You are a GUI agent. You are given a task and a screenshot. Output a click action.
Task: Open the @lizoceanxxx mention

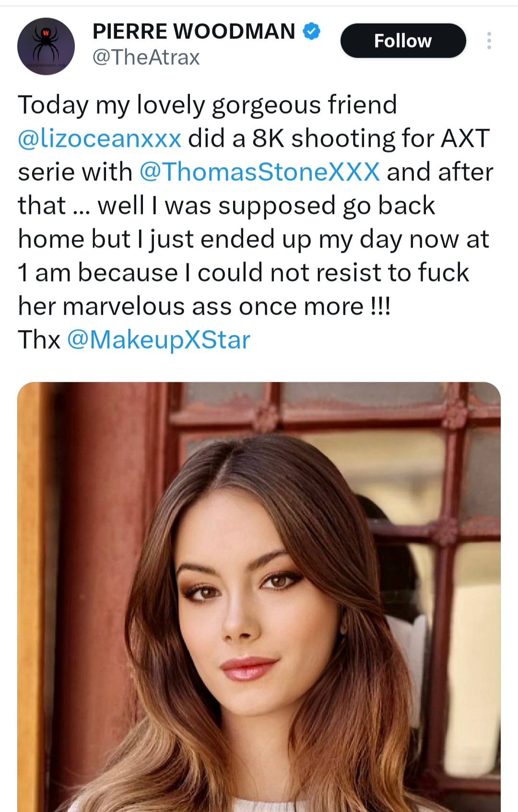point(100,139)
